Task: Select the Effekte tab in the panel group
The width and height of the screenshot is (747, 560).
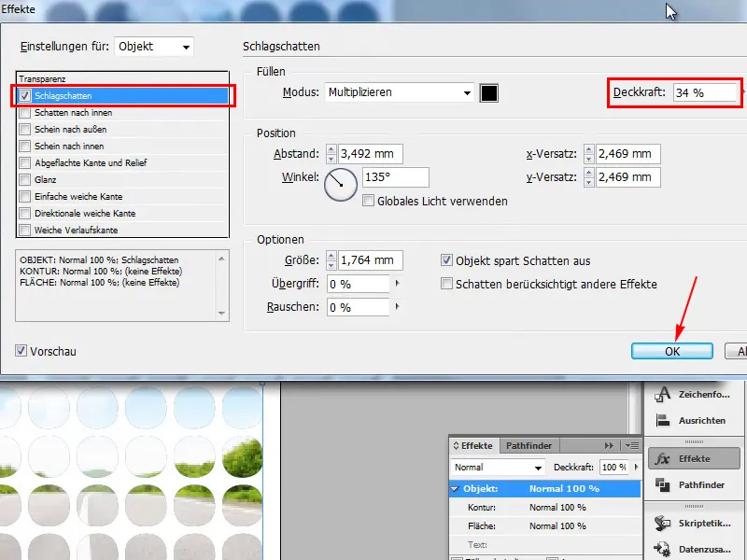Action: (474, 445)
